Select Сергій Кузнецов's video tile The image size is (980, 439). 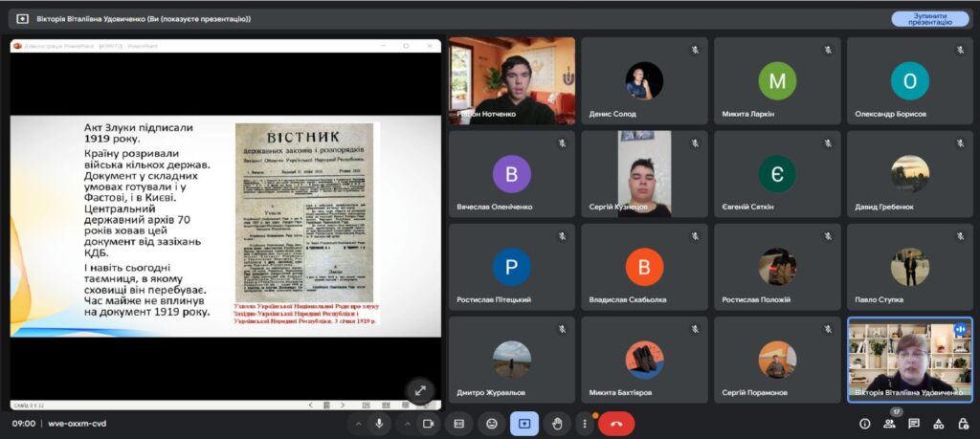[643, 173]
